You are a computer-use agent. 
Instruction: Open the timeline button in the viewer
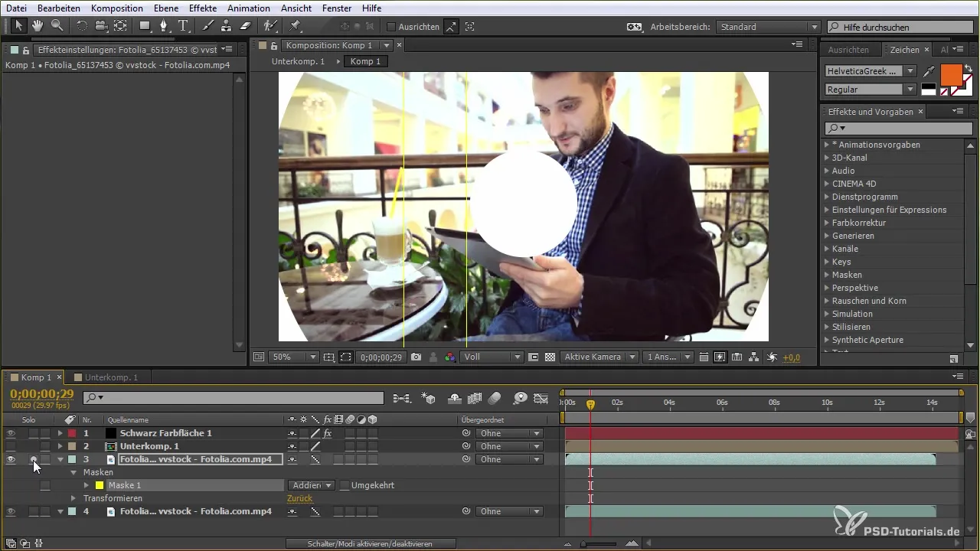737,357
